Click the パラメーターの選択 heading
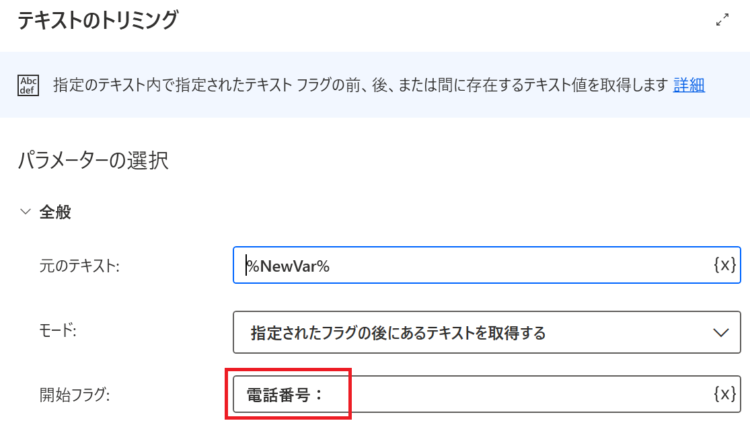 click(x=93, y=160)
